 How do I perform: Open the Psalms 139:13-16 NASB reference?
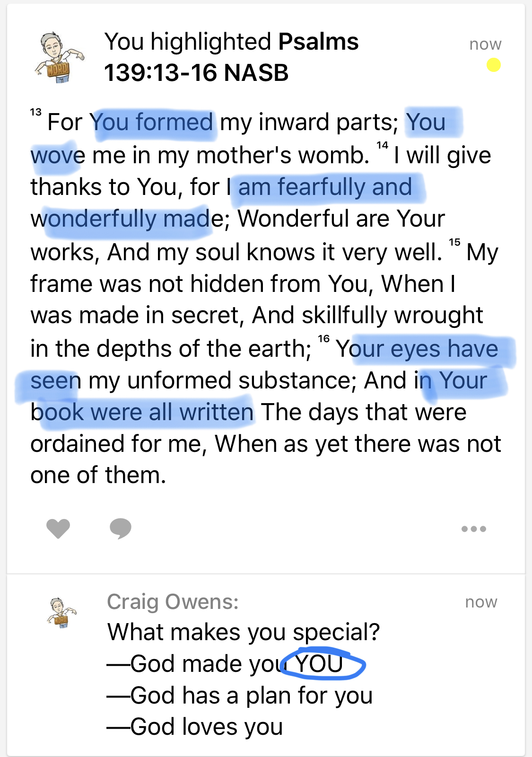[231, 57]
